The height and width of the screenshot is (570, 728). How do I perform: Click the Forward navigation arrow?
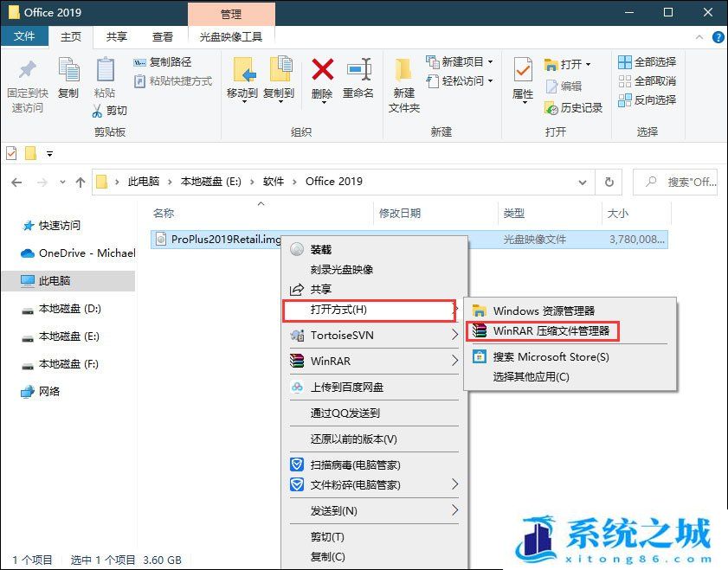point(42,183)
